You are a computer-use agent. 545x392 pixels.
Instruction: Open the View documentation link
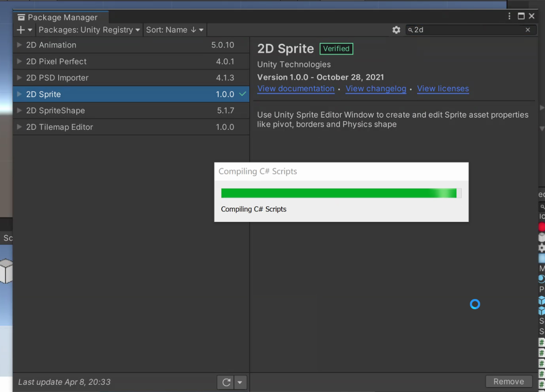point(296,89)
